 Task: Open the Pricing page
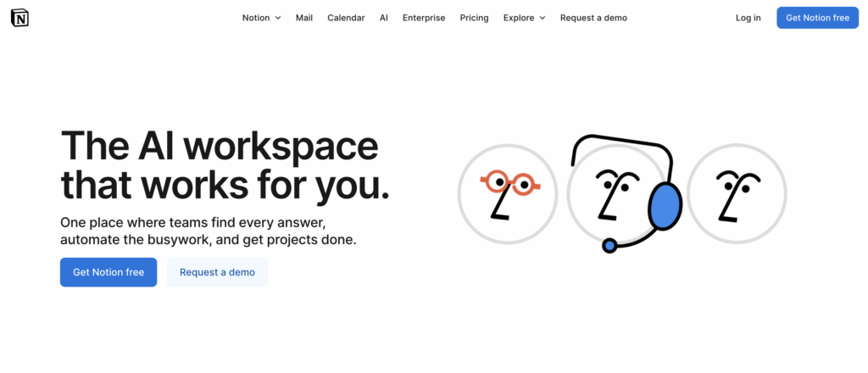coord(474,18)
